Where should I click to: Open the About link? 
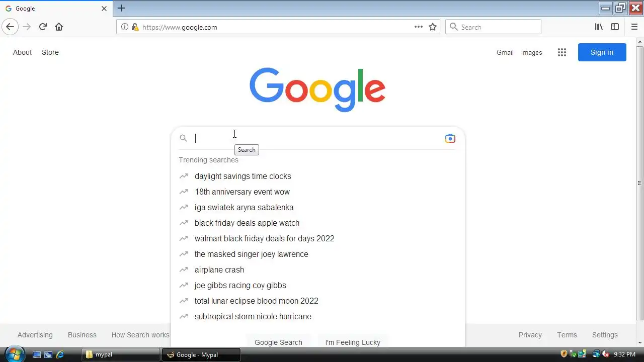click(x=22, y=52)
